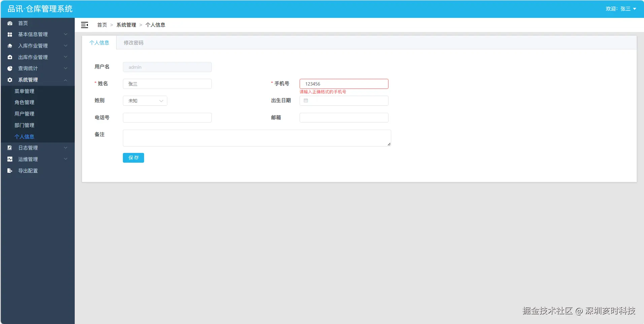Click 个人信息 in the breadcrumb

point(155,25)
